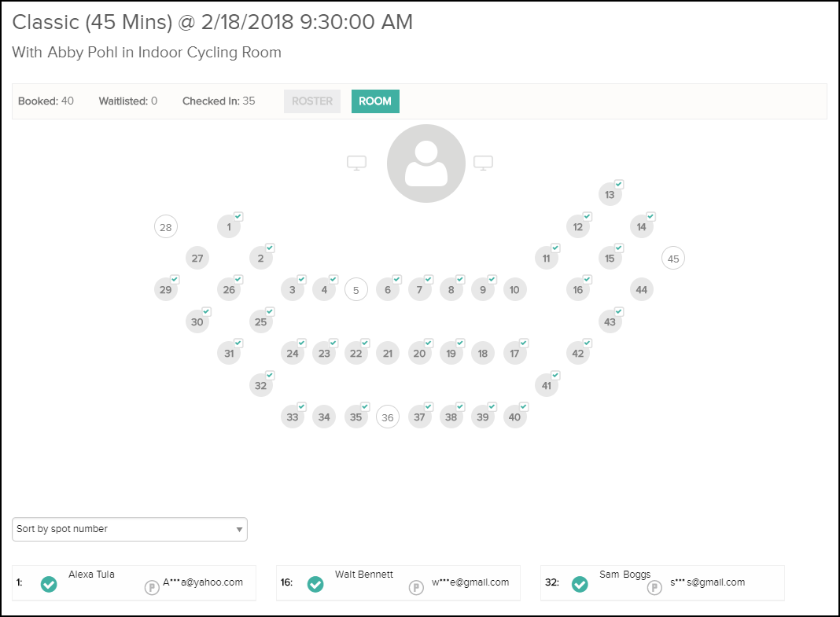Toggle Sam Boggs' green check-in mark
The width and height of the screenshot is (840, 617).
[580, 584]
